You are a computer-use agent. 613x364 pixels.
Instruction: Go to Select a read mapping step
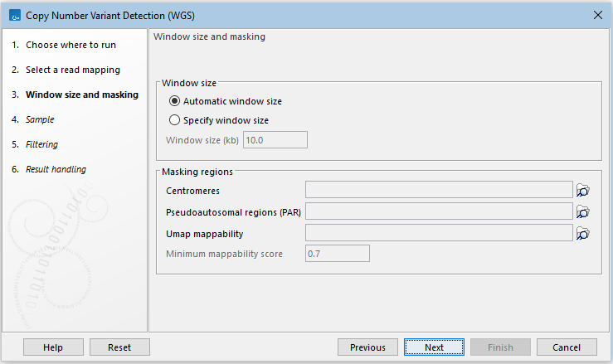[x=72, y=70]
